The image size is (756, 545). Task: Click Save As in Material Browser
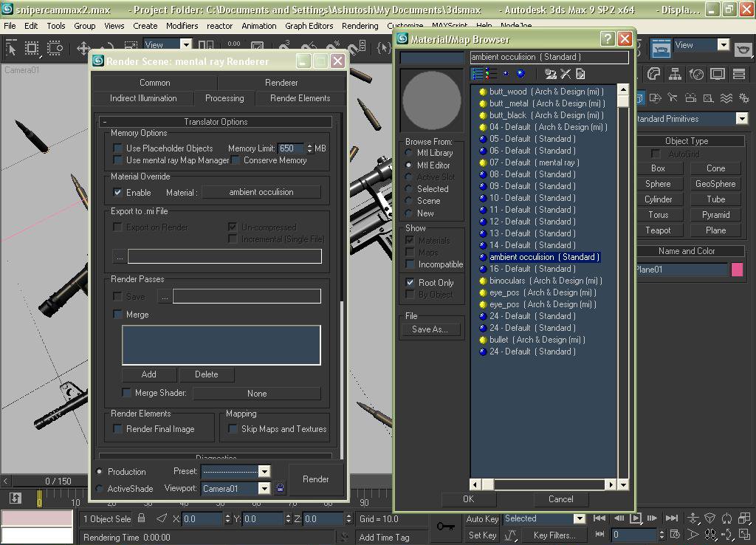click(x=430, y=329)
